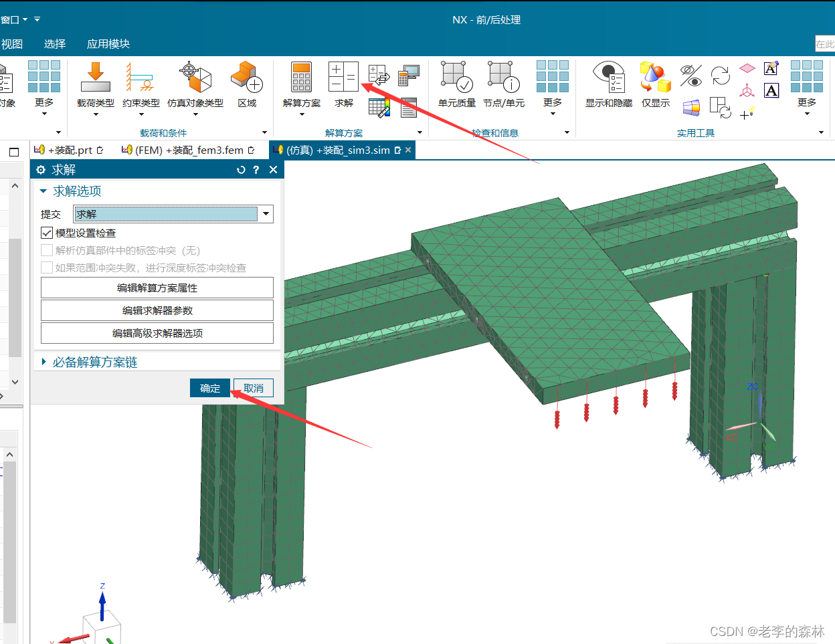This screenshot has height=644, width=835.
Task: Expand 更多 in 实用工具 group
Action: tap(807, 88)
